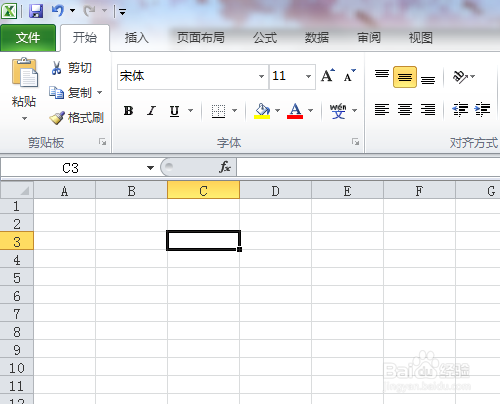Open the 字体 dialog launcher

pos(356,142)
